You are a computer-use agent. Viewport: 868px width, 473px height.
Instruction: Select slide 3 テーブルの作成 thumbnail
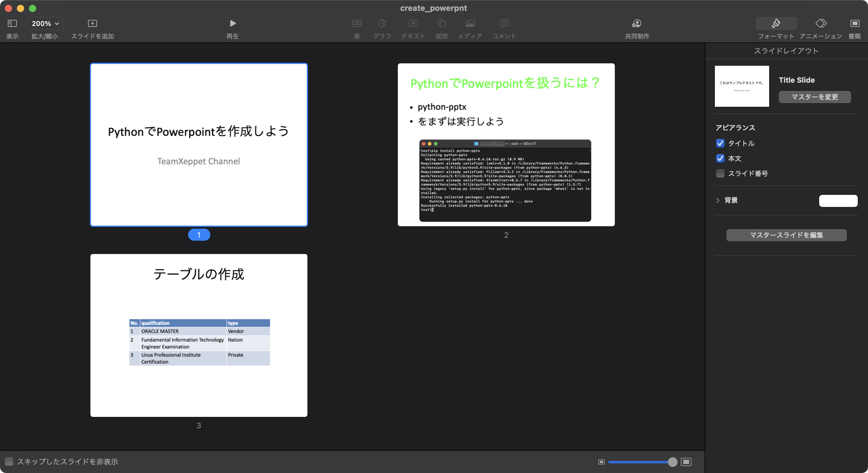click(x=199, y=335)
